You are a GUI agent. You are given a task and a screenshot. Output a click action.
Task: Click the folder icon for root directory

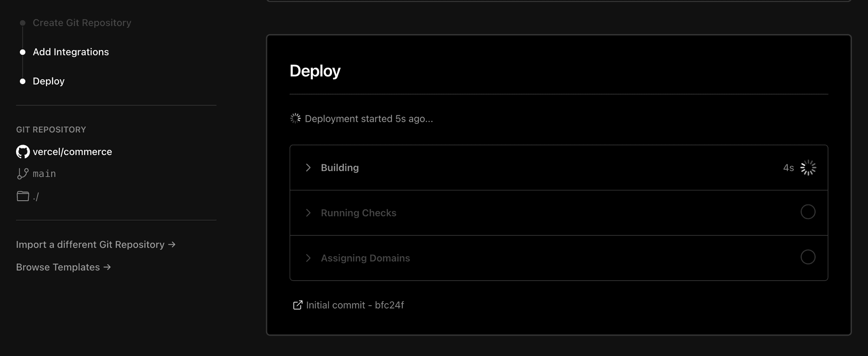click(x=23, y=196)
